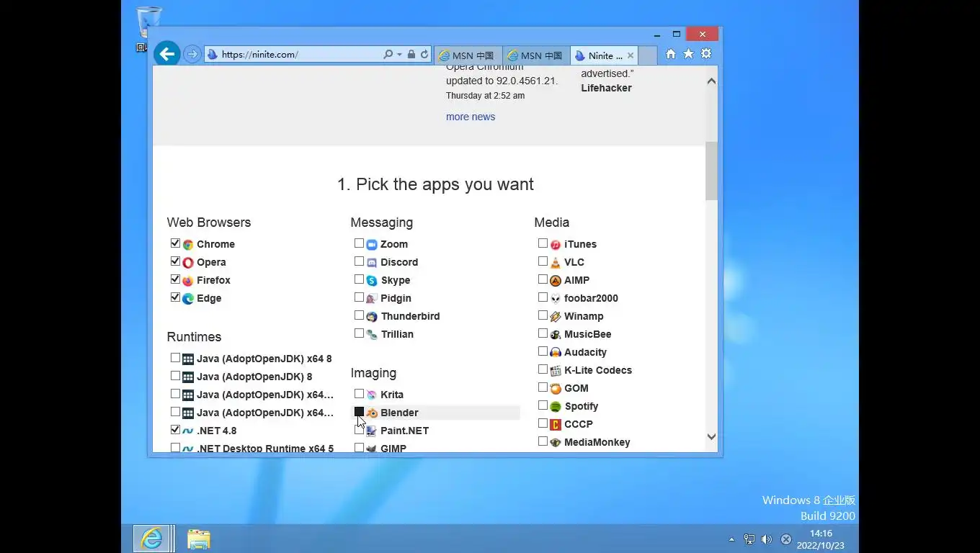The height and width of the screenshot is (553, 980).
Task: Open address bar search dropdown arrow
Action: pyautogui.click(x=399, y=55)
